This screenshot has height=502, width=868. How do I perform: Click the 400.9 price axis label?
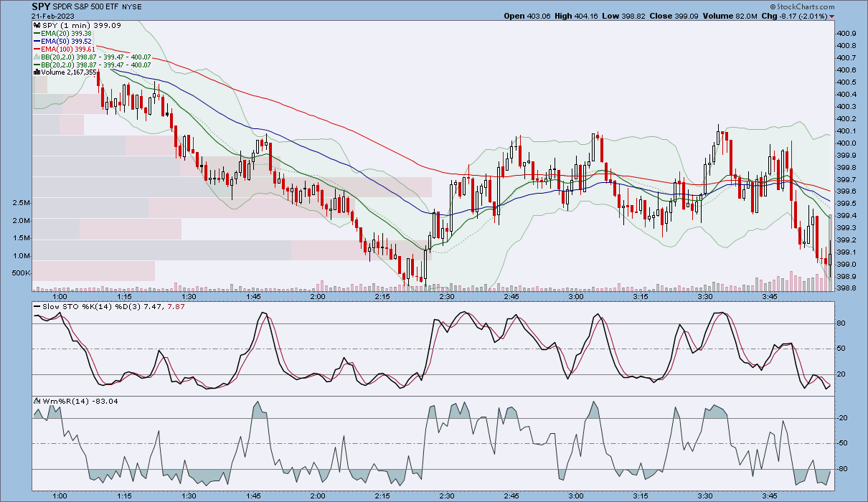[x=847, y=33]
